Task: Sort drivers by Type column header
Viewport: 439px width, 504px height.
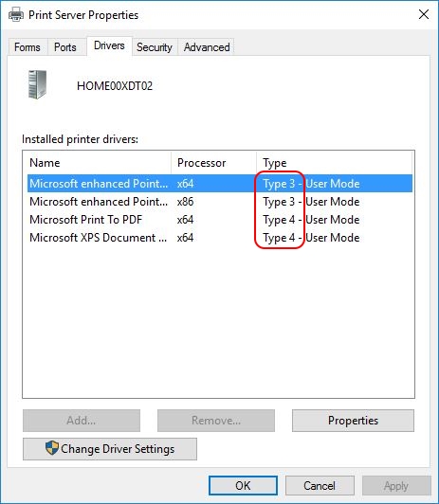Action: coord(334,163)
